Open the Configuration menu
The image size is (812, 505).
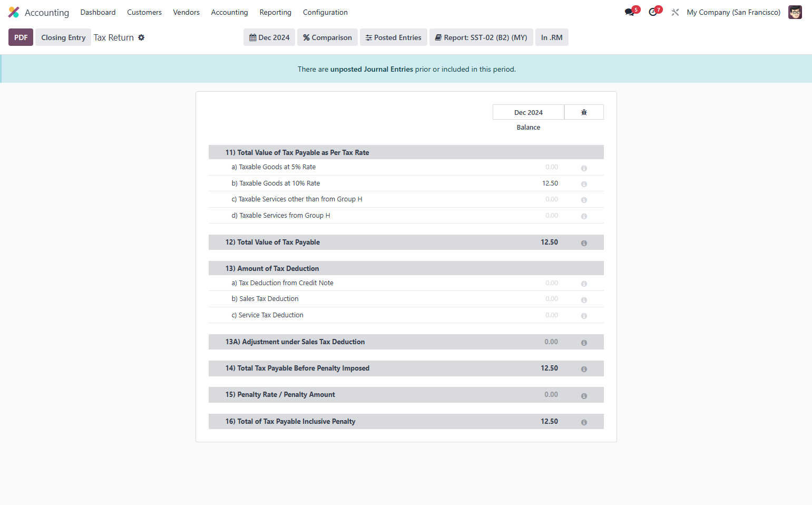click(x=325, y=12)
